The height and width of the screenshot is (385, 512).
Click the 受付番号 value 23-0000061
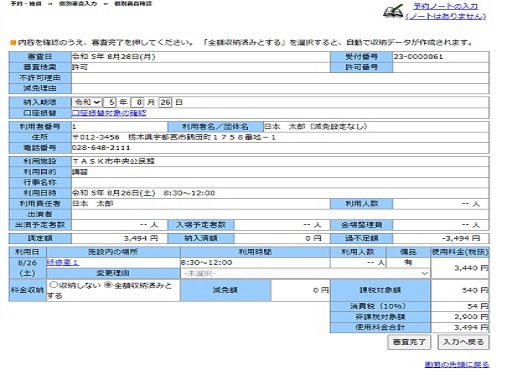tap(418, 57)
